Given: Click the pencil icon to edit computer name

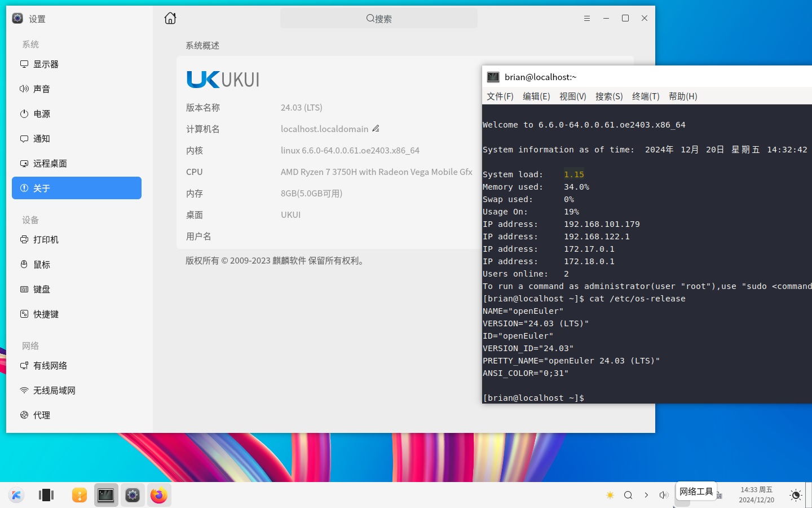Looking at the screenshot, I should click(376, 129).
